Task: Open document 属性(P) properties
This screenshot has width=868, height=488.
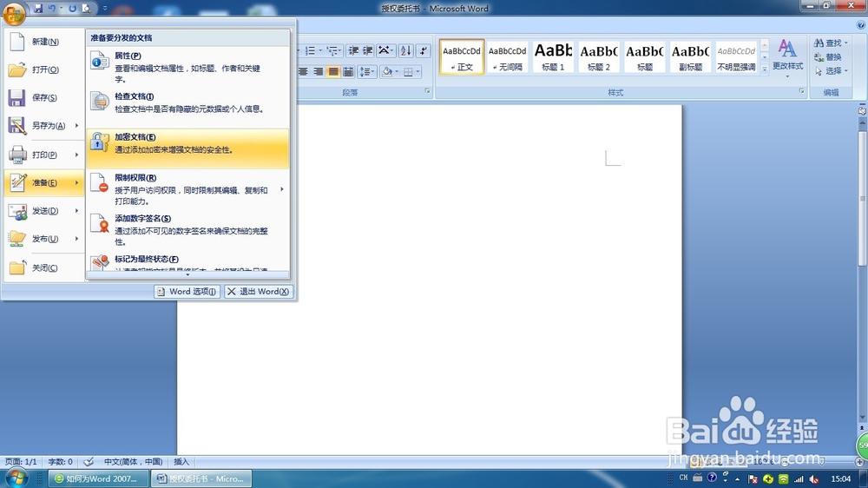Action: click(187, 67)
